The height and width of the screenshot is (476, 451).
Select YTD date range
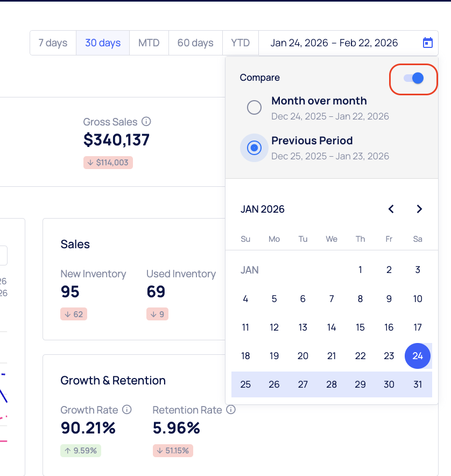pyautogui.click(x=241, y=43)
